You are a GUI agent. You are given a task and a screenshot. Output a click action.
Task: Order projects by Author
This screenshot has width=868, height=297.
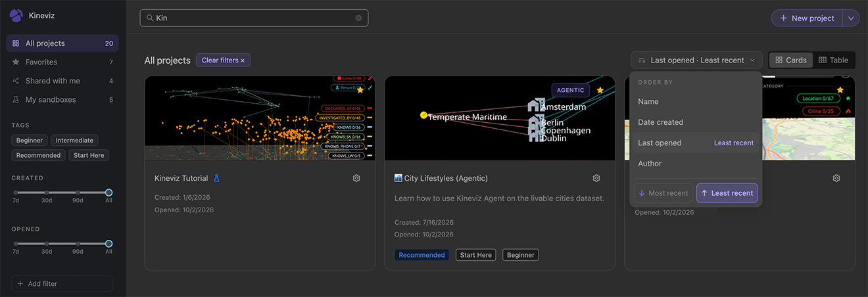[696, 164]
